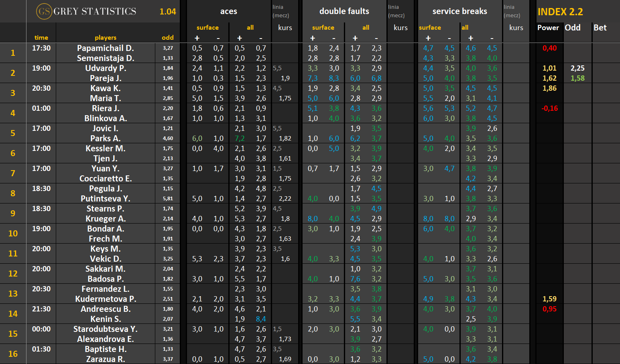The height and width of the screenshot is (364, 620).
Task: Select the double faults column header
Action: (x=344, y=12)
